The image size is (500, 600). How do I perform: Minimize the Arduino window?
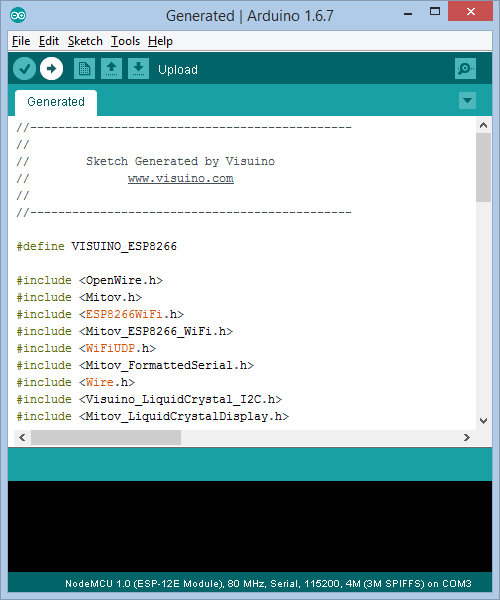408,14
